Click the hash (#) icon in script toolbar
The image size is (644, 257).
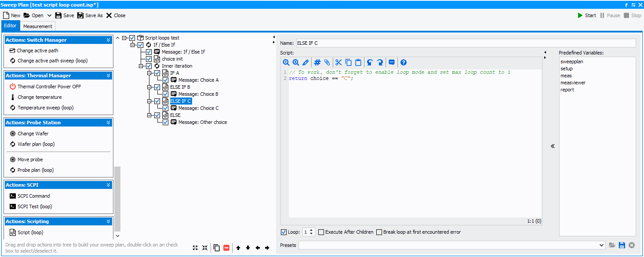317,62
